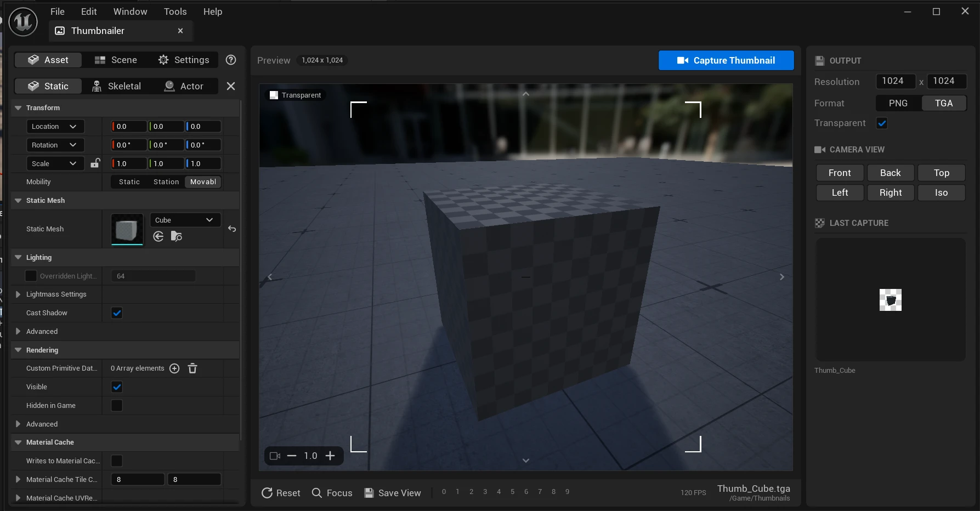Click the camera icon in zoom control
Screen dimensions: 980x511
(x=275, y=456)
